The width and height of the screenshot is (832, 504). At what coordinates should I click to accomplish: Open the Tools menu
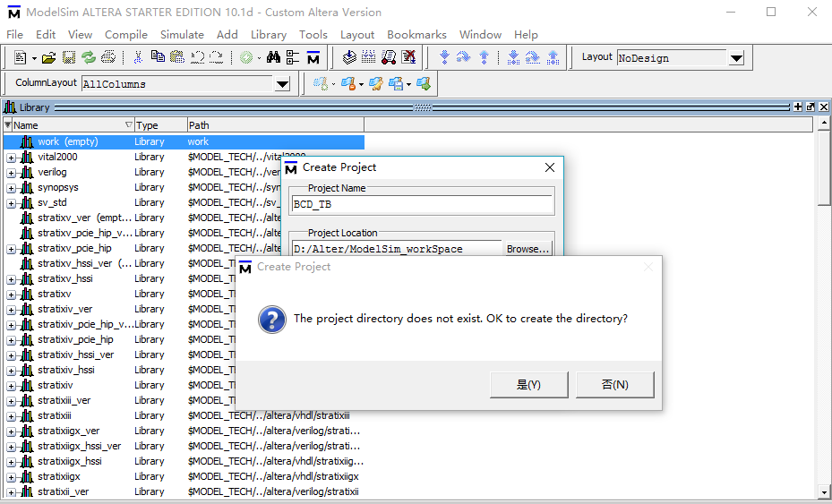pyautogui.click(x=313, y=35)
